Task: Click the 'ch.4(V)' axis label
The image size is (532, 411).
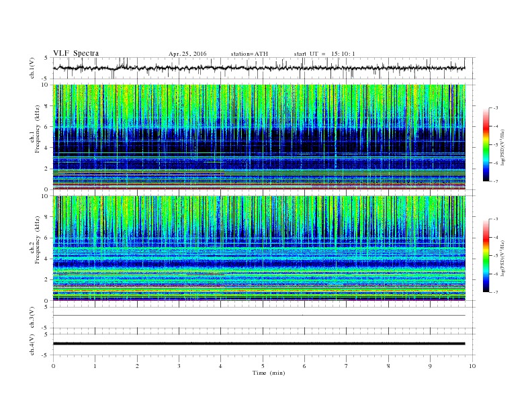Action: pos(32,345)
